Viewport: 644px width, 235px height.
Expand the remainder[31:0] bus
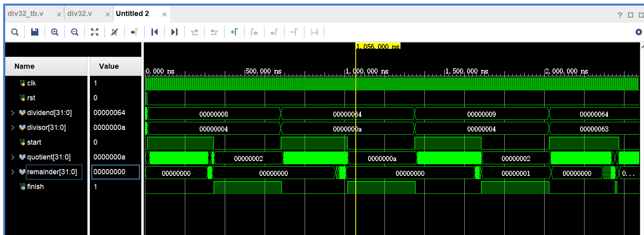tap(13, 172)
